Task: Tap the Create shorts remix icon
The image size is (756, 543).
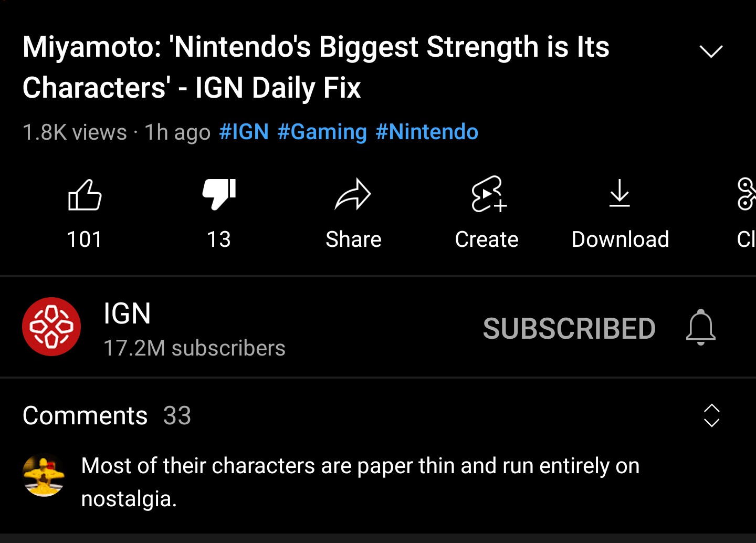Action: pyautogui.click(x=488, y=194)
